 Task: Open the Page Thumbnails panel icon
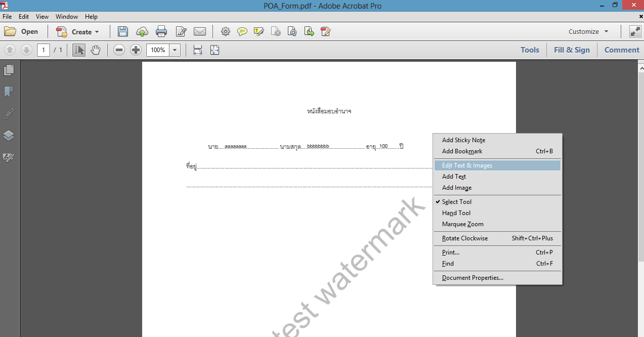pyautogui.click(x=9, y=70)
